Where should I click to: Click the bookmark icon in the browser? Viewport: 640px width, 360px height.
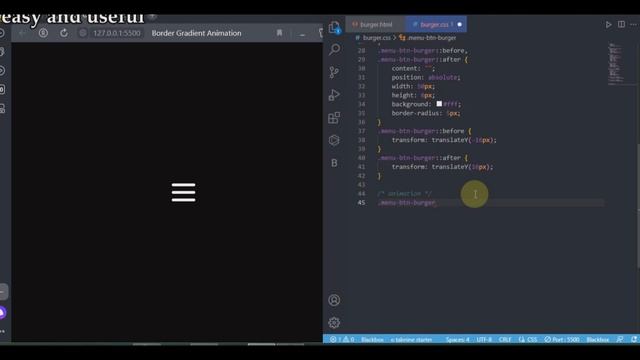(x=279, y=33)
